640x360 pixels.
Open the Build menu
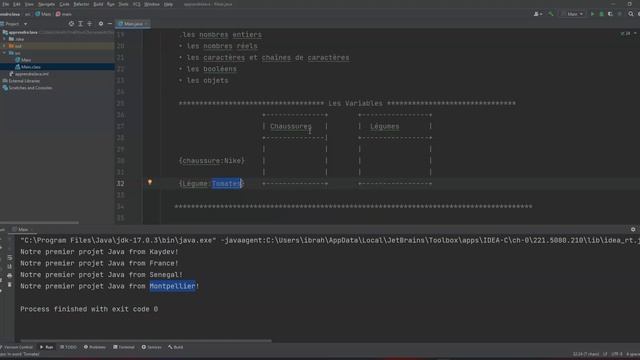(98, 4)
